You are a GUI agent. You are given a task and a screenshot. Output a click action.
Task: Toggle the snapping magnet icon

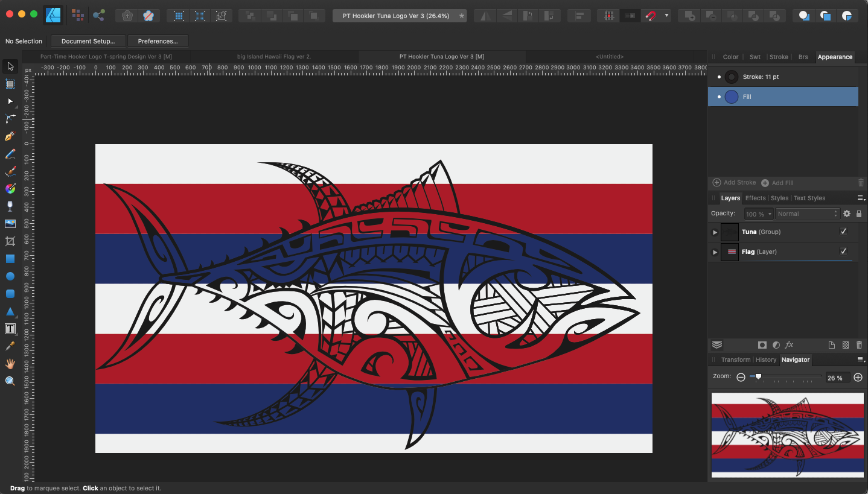click(650, 16)
